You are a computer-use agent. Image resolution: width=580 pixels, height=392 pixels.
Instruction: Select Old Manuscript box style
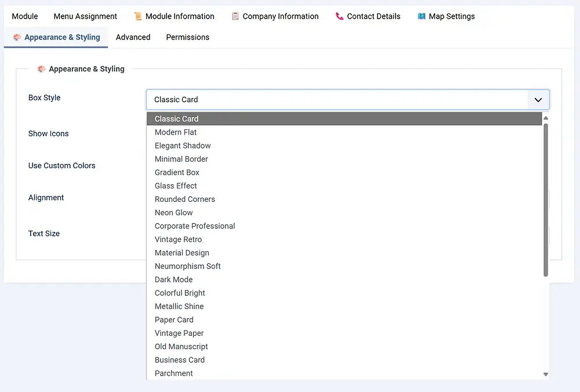tap(181, 346)
